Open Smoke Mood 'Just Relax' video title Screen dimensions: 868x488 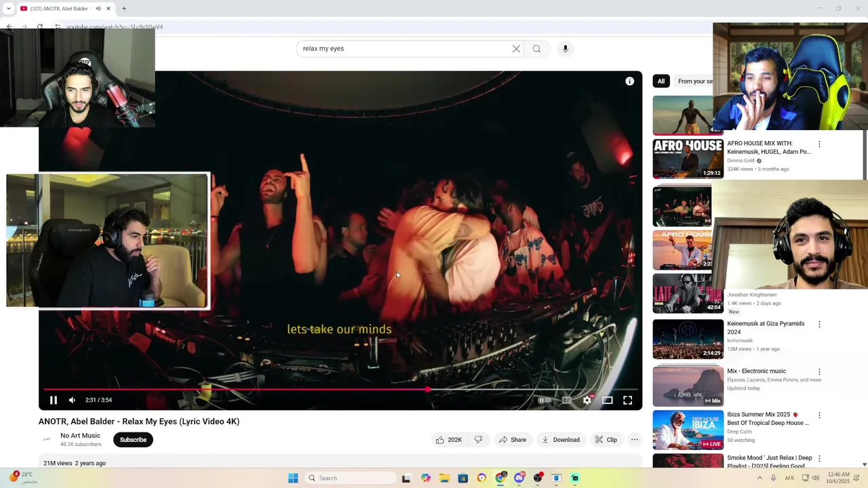coord(770,462)
